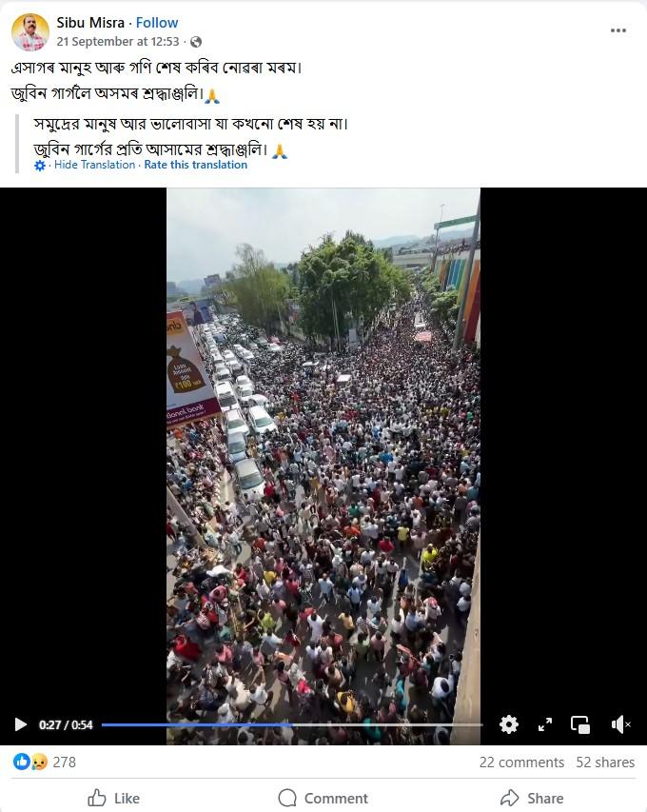647x812 pixels.
Task: Expand the 22 comments
Action: [x=521, y=762]
